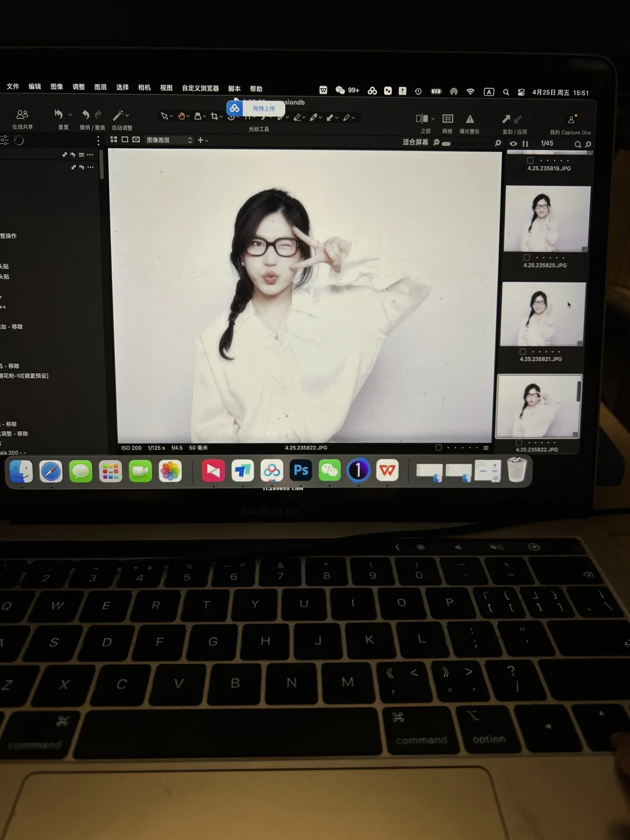
Task: Toggle the 网格 grid icon
Action: (448, 118)
